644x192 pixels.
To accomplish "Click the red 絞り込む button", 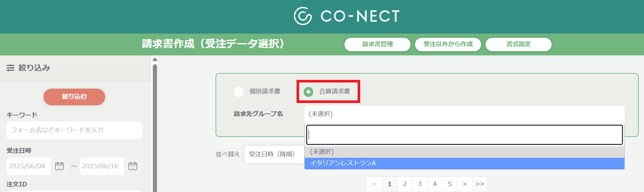I will (74, 97).
